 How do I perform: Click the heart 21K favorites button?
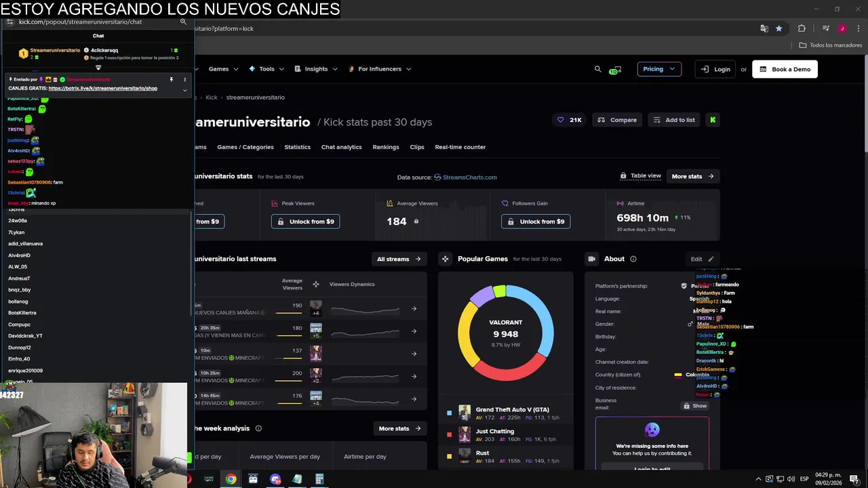click(x=570, y=120)
